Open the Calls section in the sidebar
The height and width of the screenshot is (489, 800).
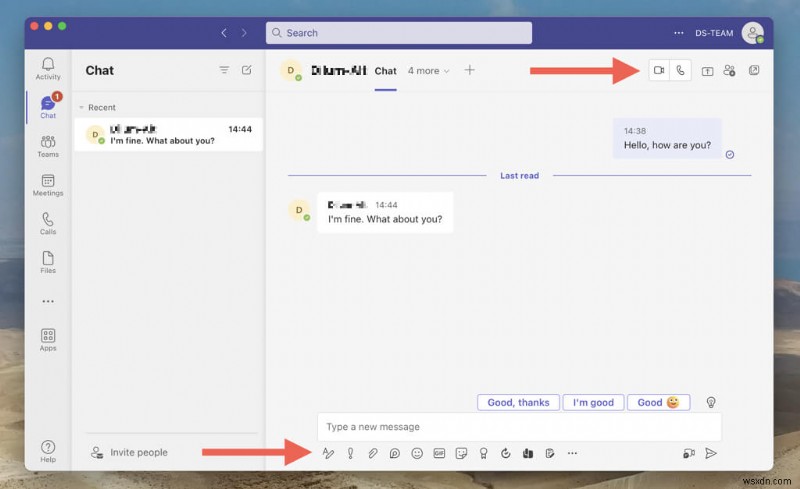pyautogui.click(x=48, y=224)
